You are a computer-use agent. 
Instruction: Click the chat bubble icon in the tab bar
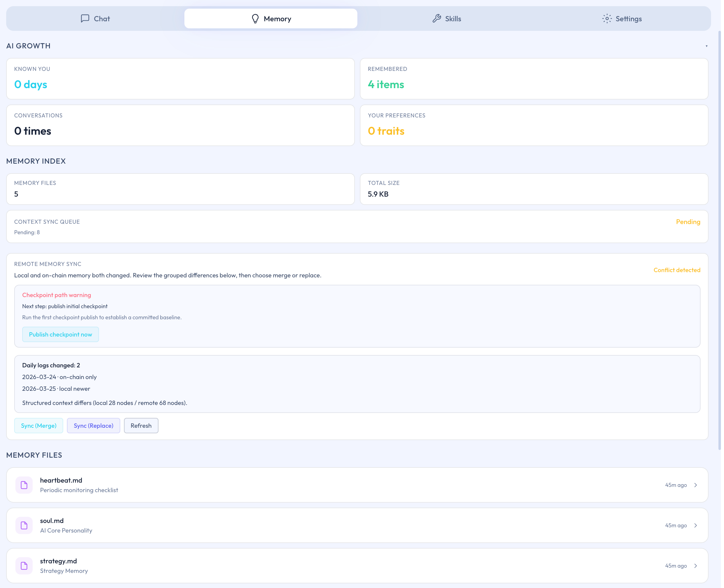(x=85, y=18)
